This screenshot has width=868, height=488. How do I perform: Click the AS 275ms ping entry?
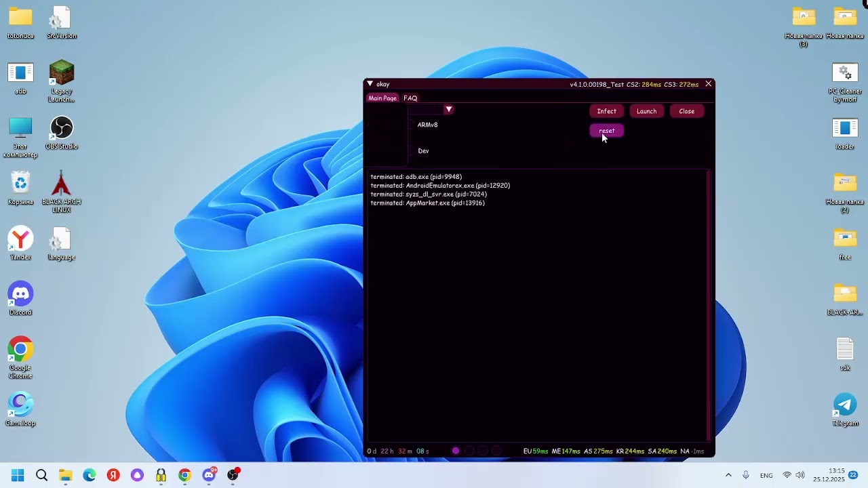click(598, 451)
